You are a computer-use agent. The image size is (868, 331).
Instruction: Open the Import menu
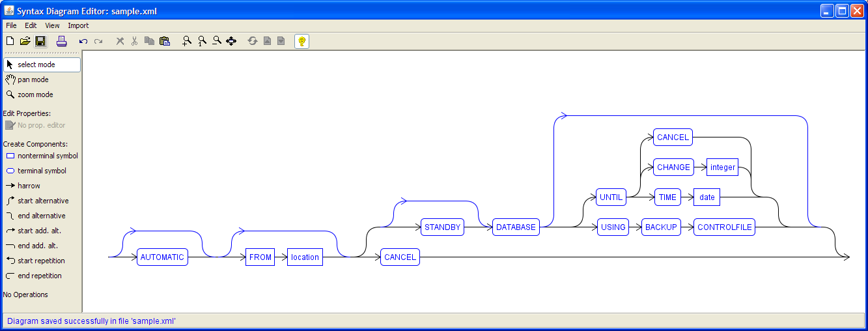coord(78,25)
